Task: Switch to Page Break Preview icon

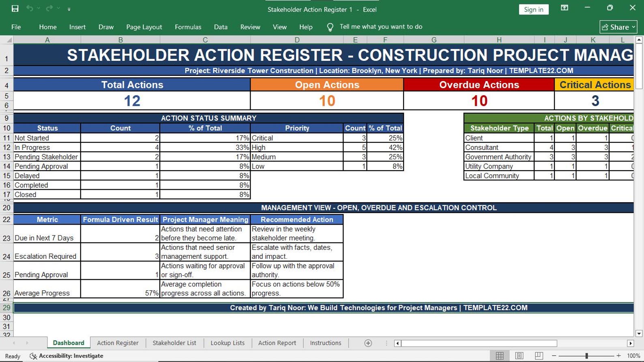Action: (x=539, y=356)
